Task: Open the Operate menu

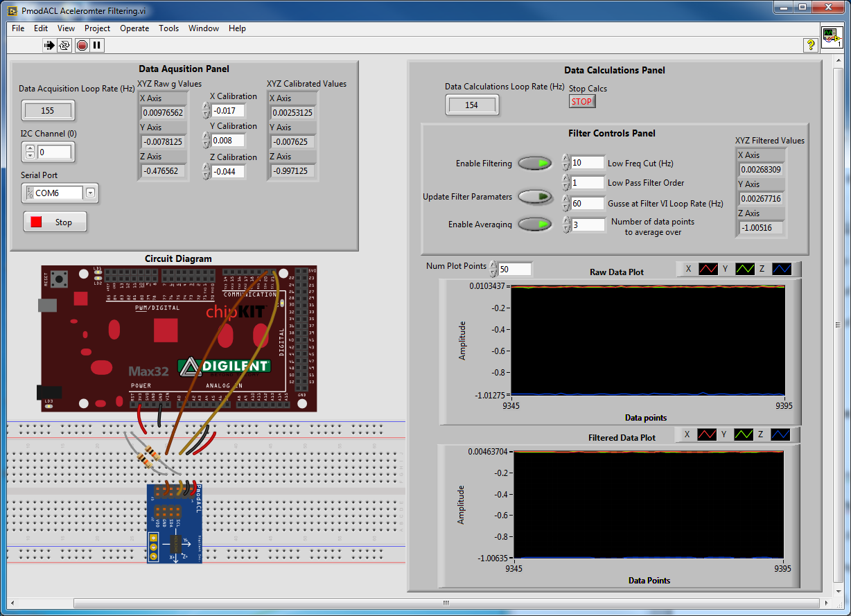Action: click(x=134, y=28)
